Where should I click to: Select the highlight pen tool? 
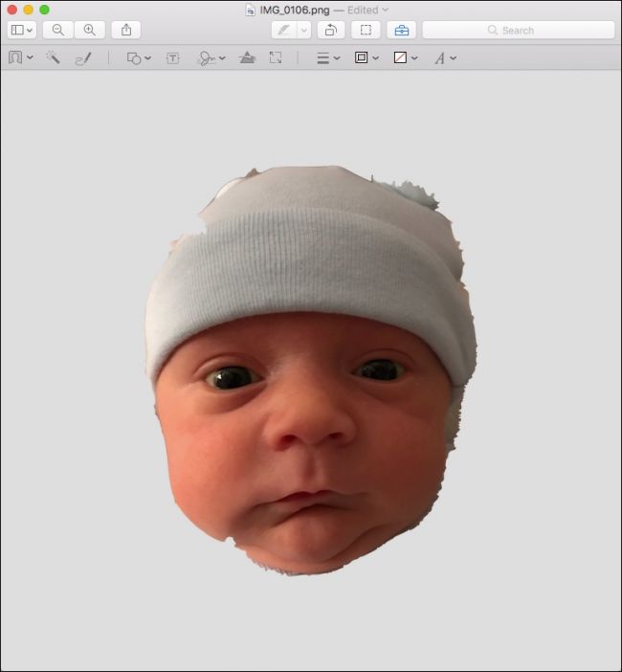click(284, 30)
